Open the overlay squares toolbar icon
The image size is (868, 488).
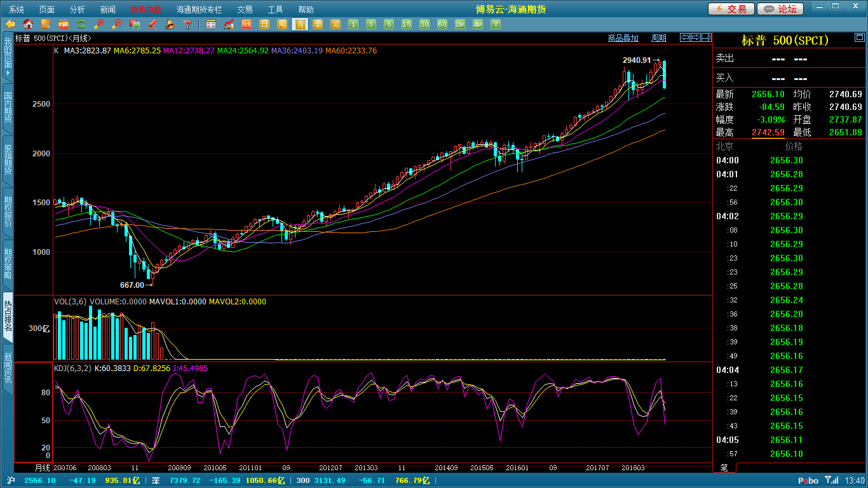point(135,24)
